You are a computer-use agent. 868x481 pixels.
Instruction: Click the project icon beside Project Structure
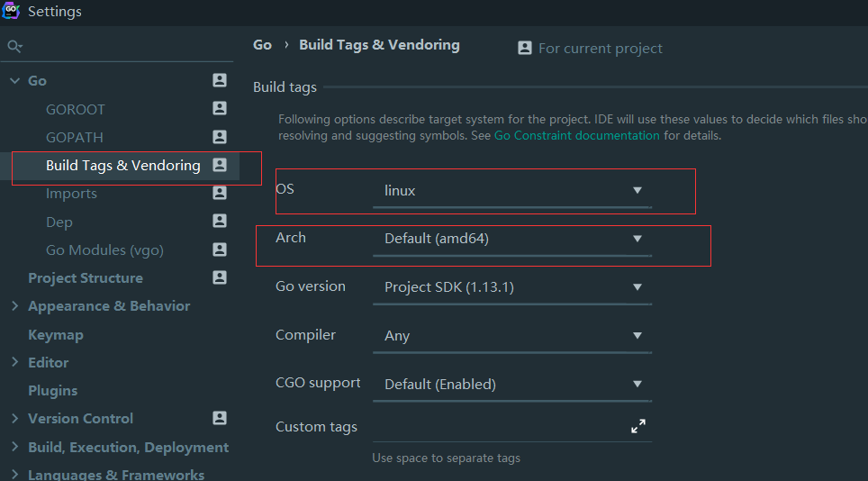tap(220, 277)
